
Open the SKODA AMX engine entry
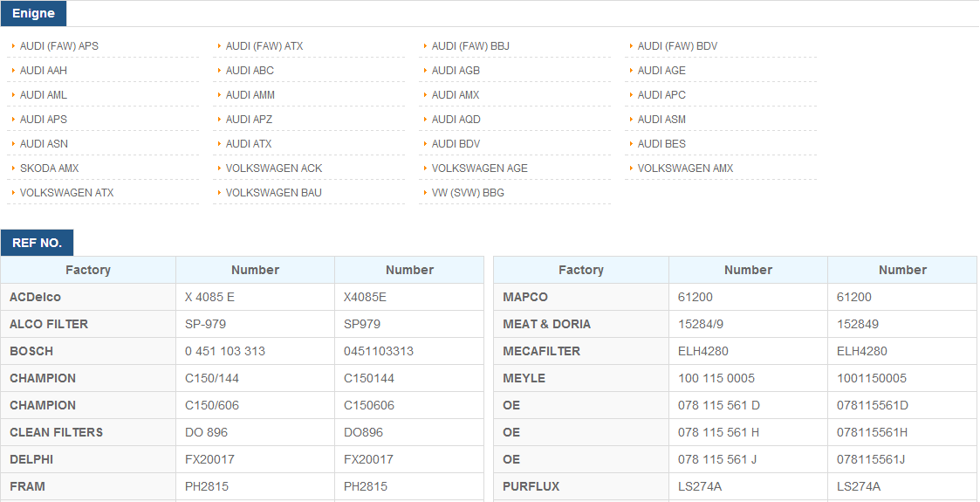coord(49,168)
